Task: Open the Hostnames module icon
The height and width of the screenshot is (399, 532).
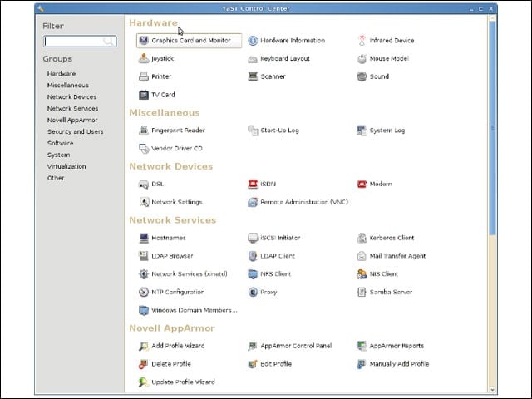Action: point(144,238)
